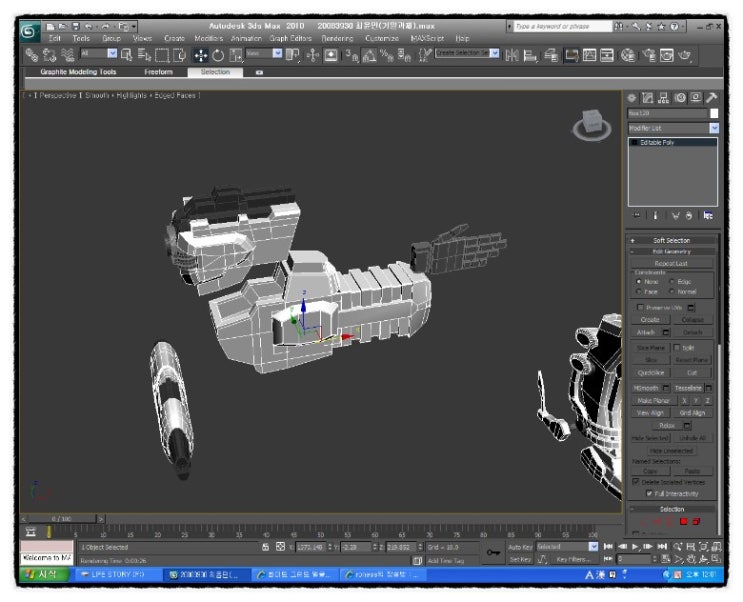Click the 3ds Max application logo button

(29, 31)
